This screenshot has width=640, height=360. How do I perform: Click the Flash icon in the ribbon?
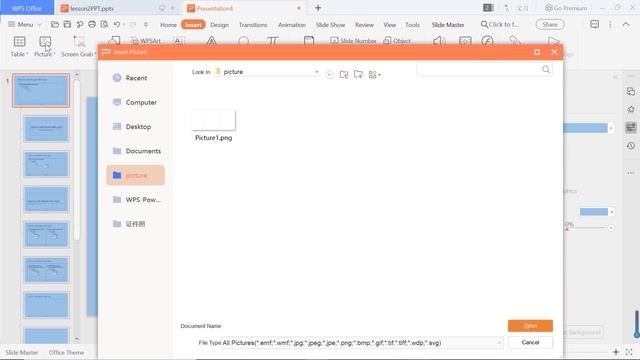487,41
